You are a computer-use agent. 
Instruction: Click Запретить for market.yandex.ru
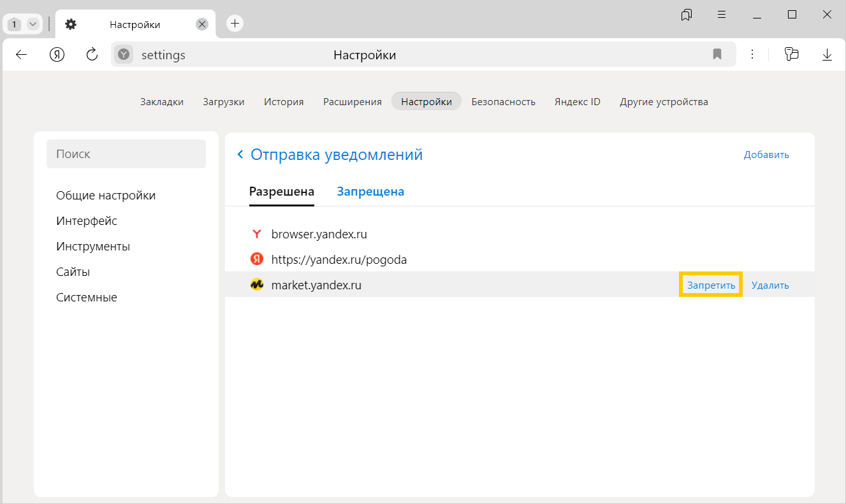tap(711, 285)
